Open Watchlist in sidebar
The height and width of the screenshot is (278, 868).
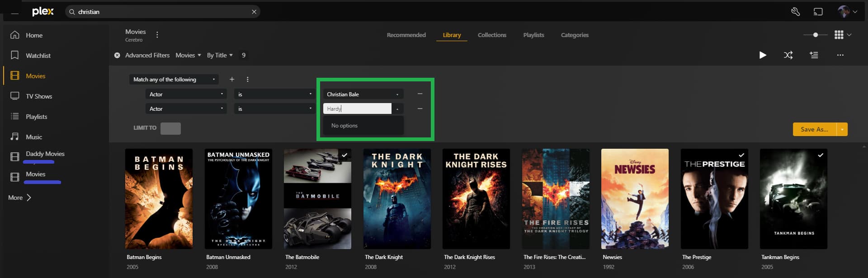click(x=38, y=56)
